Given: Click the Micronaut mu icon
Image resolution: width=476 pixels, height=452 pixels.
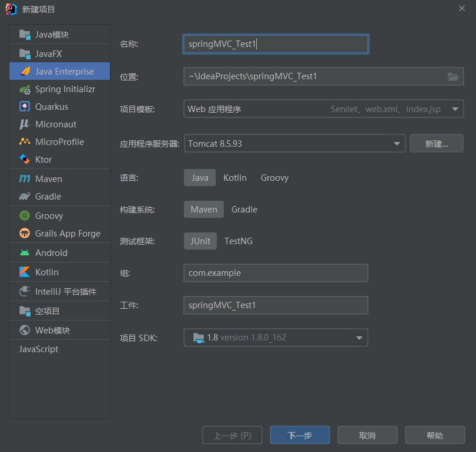Looking at the screenshot, I should (25, 124).
